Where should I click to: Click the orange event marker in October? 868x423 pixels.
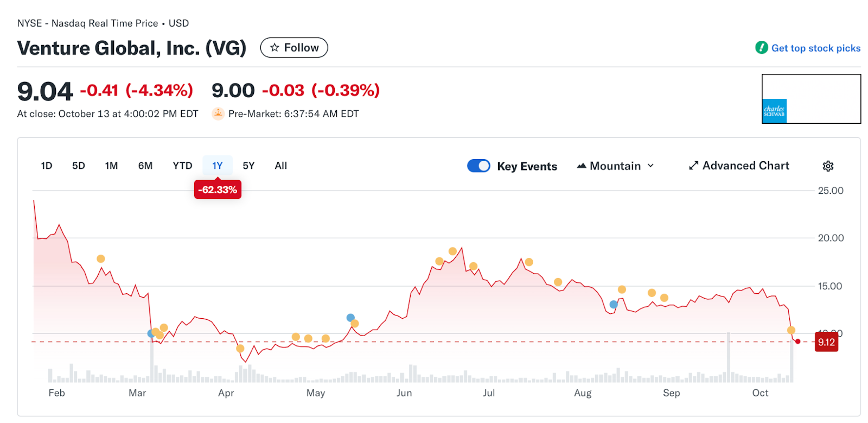tap(792, 330)
